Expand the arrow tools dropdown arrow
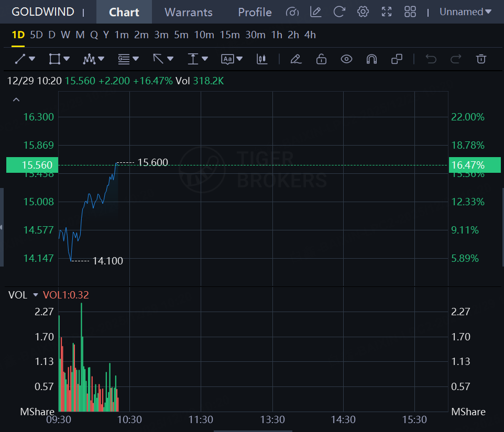 coord(170,59)
